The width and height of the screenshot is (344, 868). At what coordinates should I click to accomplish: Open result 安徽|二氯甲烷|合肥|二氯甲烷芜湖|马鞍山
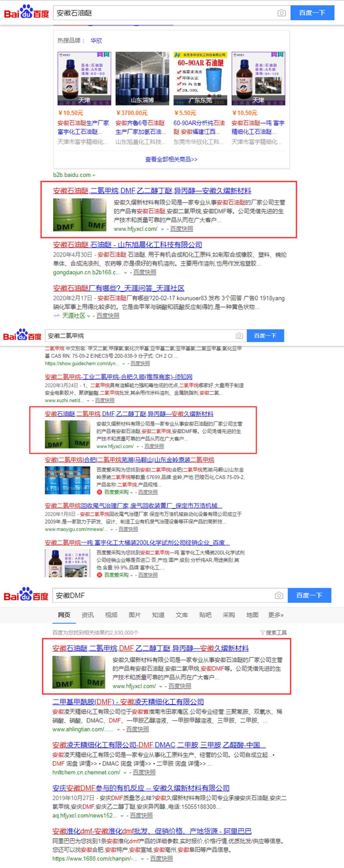point(129,460)
